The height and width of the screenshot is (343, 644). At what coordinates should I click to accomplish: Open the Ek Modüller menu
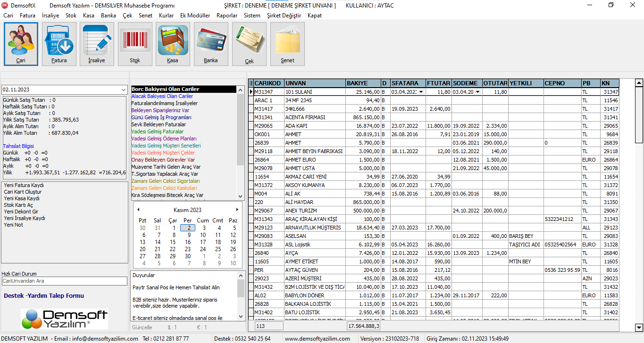195,16
